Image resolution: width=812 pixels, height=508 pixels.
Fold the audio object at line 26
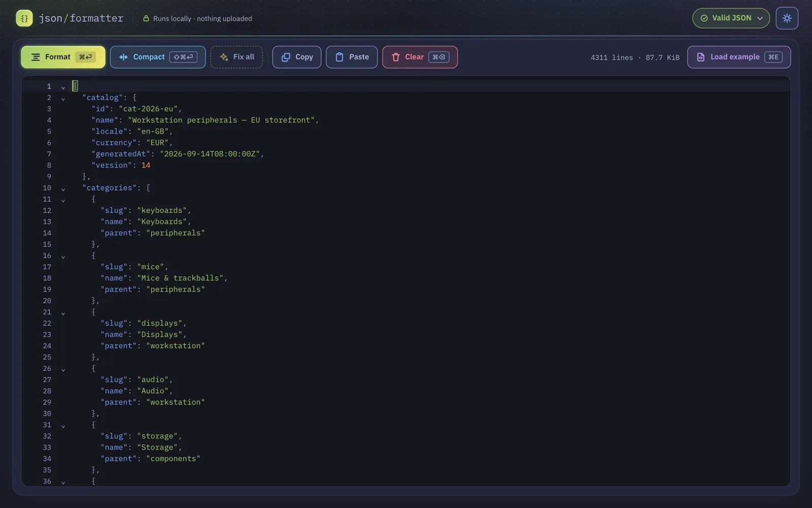coord(63,369)
